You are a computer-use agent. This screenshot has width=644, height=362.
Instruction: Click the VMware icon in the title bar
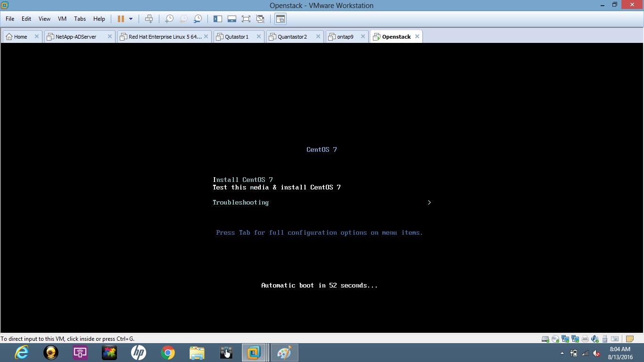[x=5, y=5]
